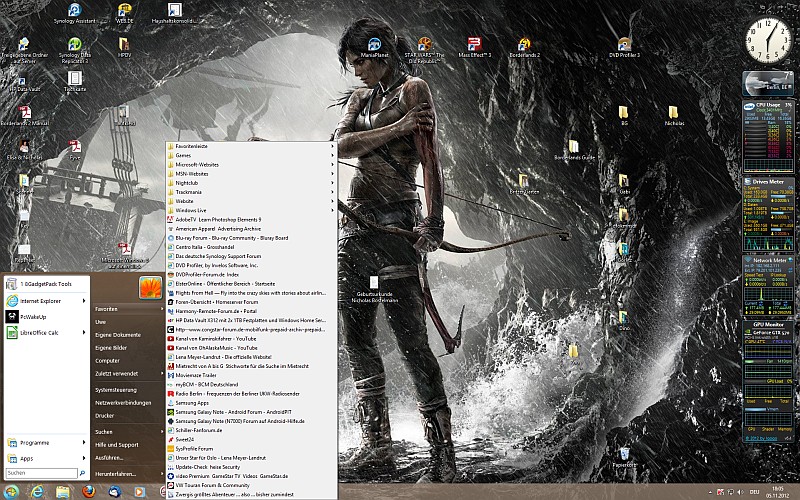
Task: Click the volume icon in system tray
Action: pos(740,492)
